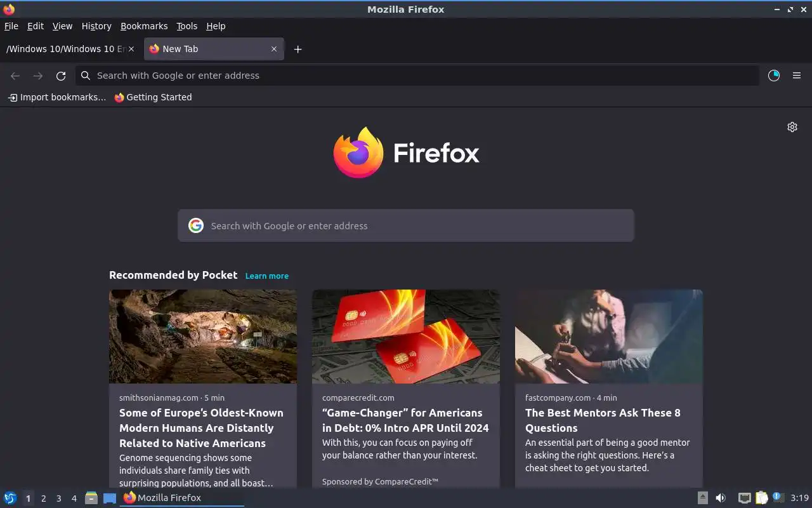Open the History menu

96,26
